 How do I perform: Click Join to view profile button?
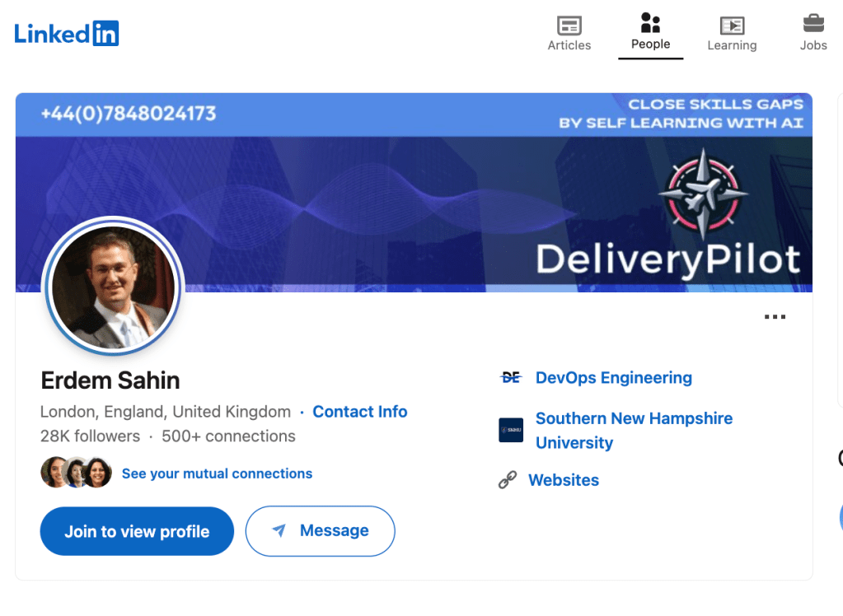(137, 531)
